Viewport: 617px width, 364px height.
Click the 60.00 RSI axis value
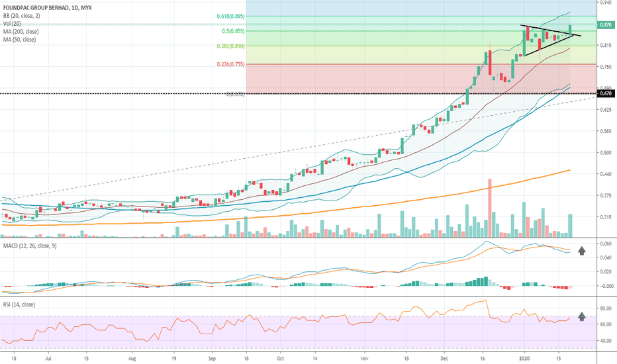click(x=607, y=325)
